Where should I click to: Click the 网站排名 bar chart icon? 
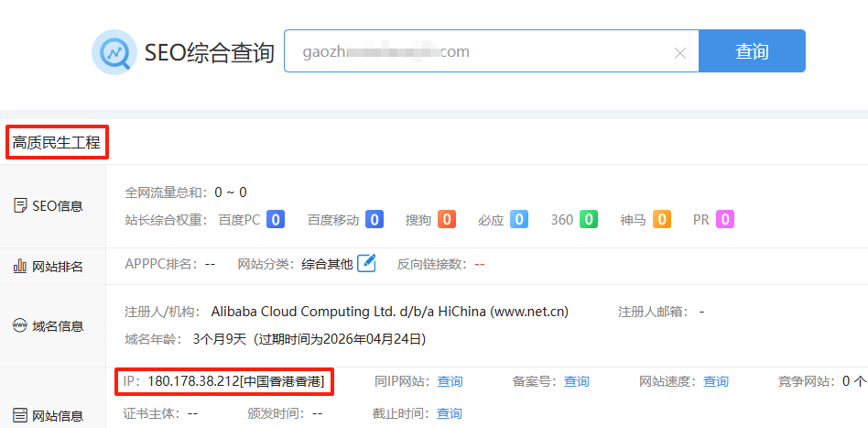(20, 267)
